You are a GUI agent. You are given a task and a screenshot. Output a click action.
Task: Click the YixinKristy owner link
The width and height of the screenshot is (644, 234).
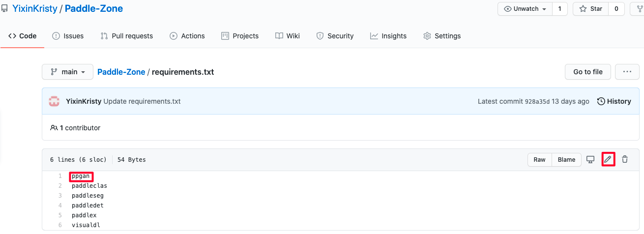[x=35, y=9]
